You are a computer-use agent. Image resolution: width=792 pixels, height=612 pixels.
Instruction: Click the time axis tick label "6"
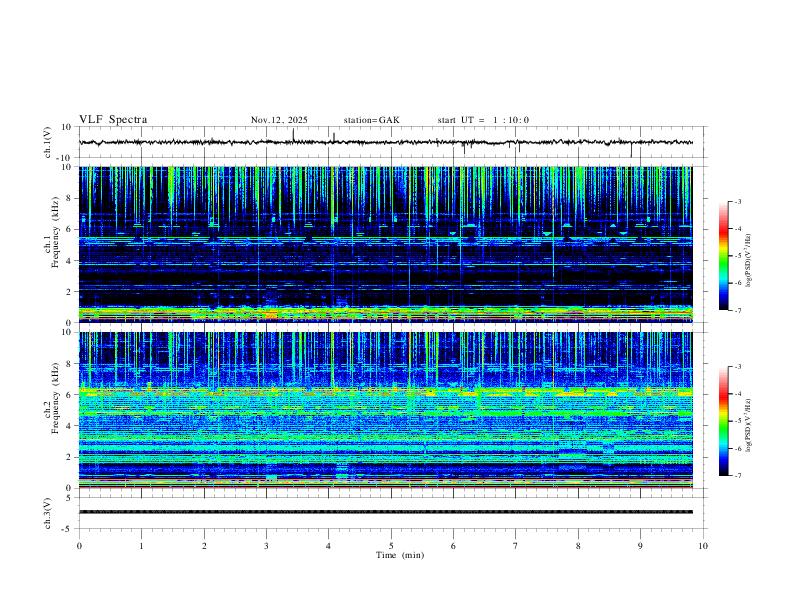(x=453, y=546)
